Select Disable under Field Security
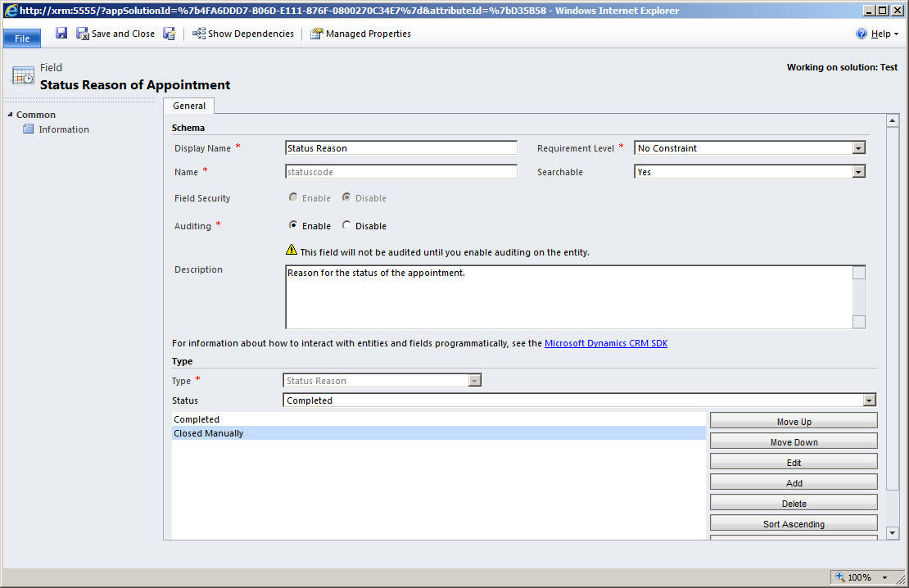The height and width of the screenshot is (588, 909). [346, 197]
